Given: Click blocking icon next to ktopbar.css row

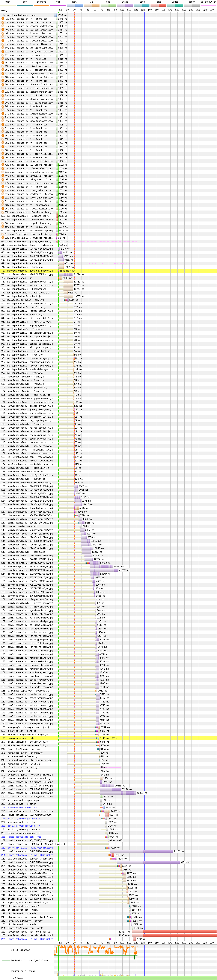Looking at the screenshot, I should pos(3,34).
